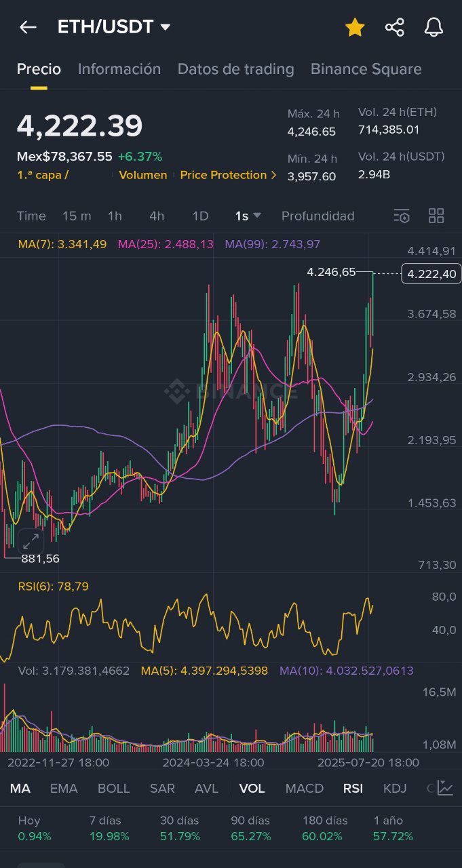Tap the 4.222,40 price axis marker
The width and height of the screenshot is (462, 868).
coord(431,273)
